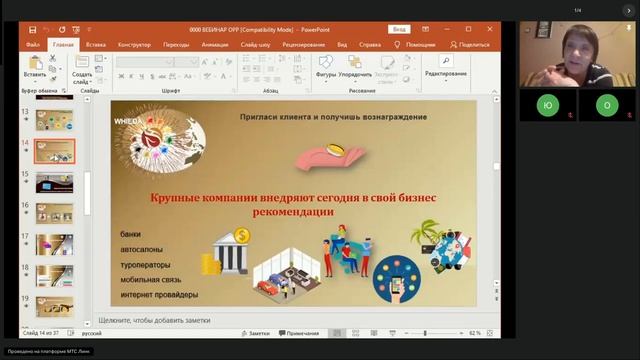This screenshot has width=640, height=360.
Task: Click the underline Ч formatting icon
Action: 142,76
